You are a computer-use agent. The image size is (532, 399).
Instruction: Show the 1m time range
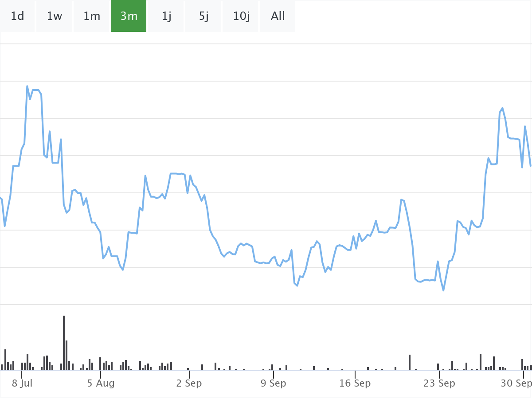pyautogui.click(x=92, y=16)
